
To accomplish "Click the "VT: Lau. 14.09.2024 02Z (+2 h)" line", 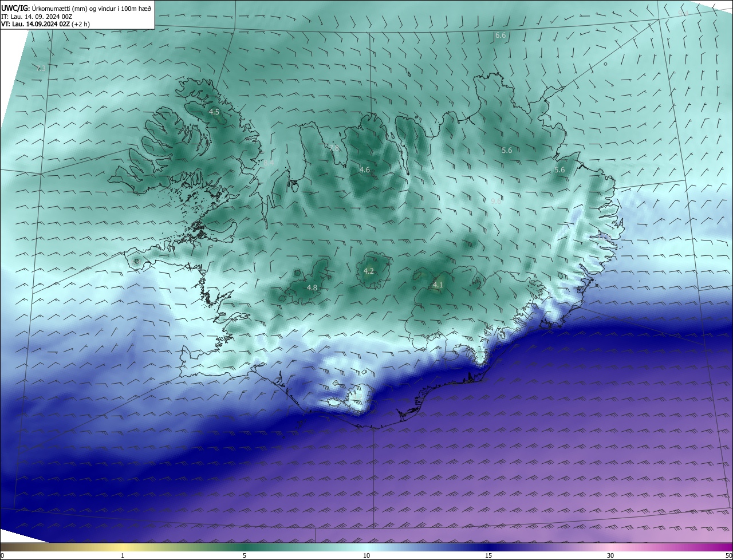I will click(x=45, y=24).
